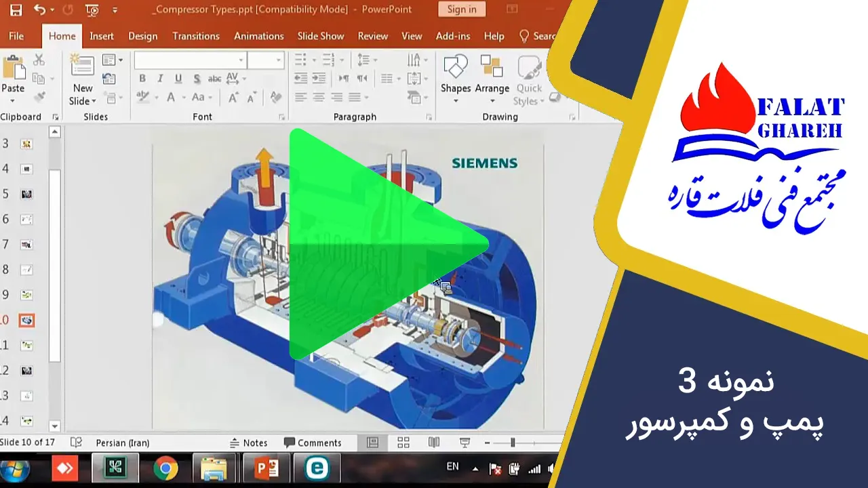
Task: Open the Insert tab
Action: [x=102, y=36]
